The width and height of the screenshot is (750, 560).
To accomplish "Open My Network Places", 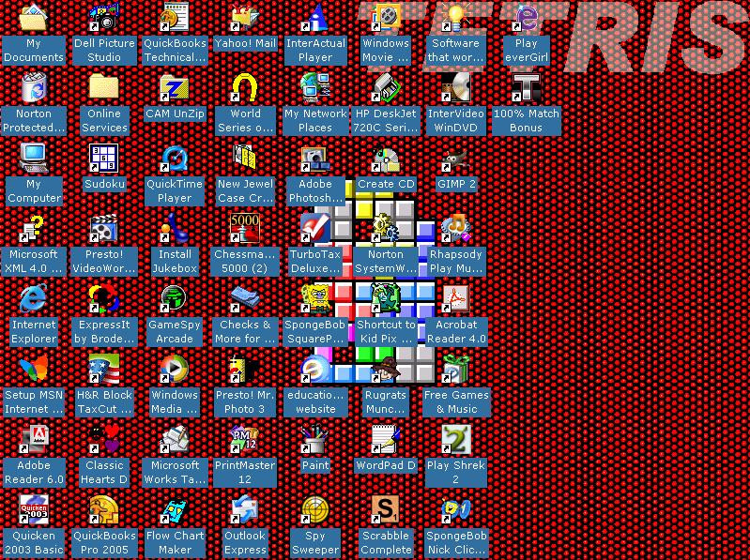I will [x=315, y=88].
